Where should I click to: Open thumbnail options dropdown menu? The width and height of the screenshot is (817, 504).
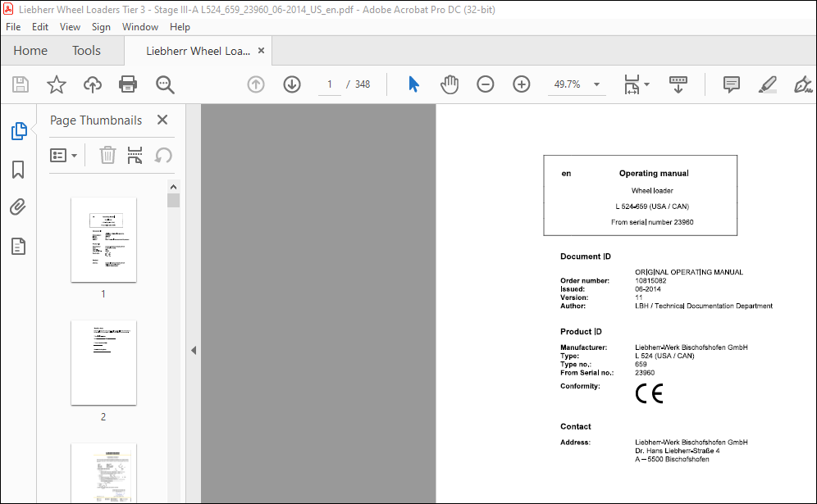(x=63, y=155)
